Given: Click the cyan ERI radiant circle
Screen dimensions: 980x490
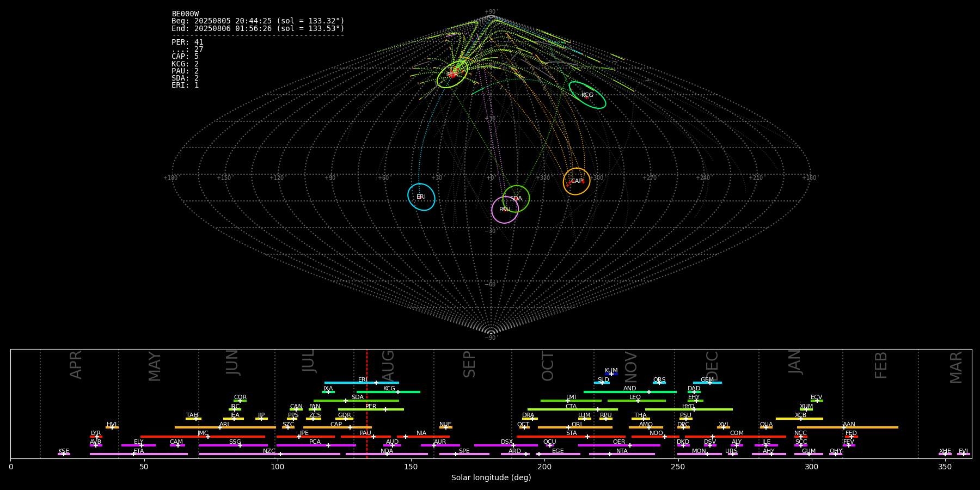Looking at the screenshot, I should click(421, 197).
